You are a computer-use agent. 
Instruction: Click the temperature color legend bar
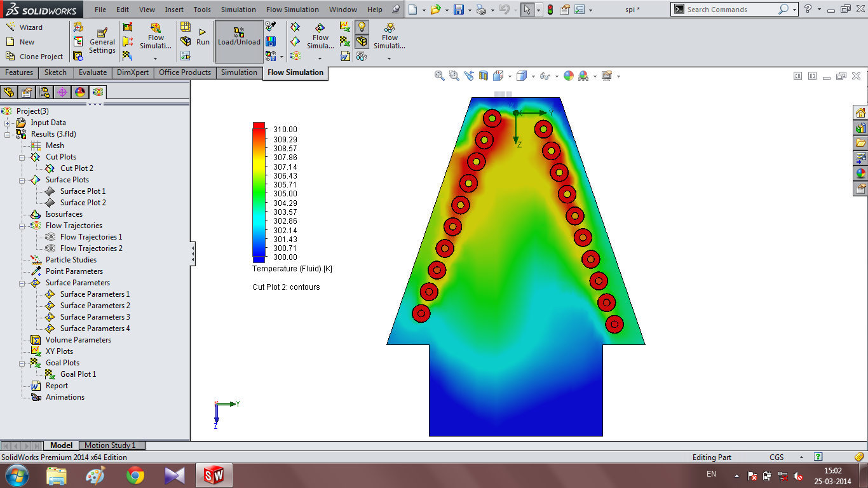click(x=259, y=193)
